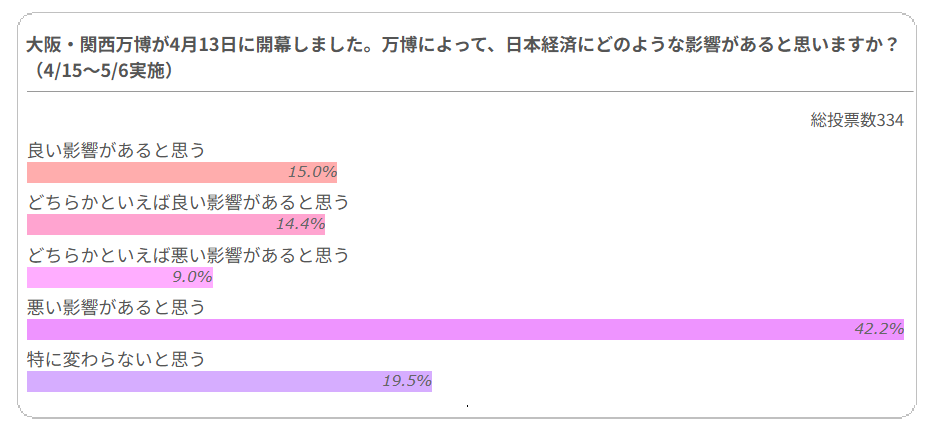Click the horizontal divider below the heading
The width and height of the screenshot is (930, 429).
point(470,92)
